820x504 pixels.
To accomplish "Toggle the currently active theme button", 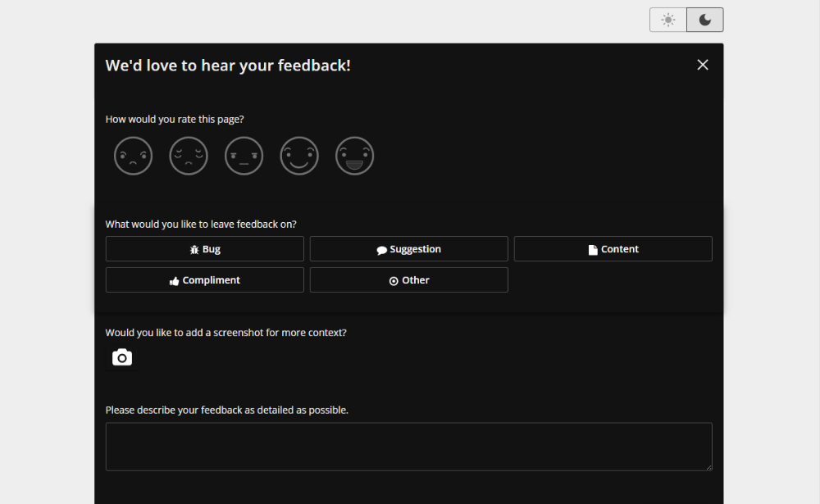I will pos(704,19).
